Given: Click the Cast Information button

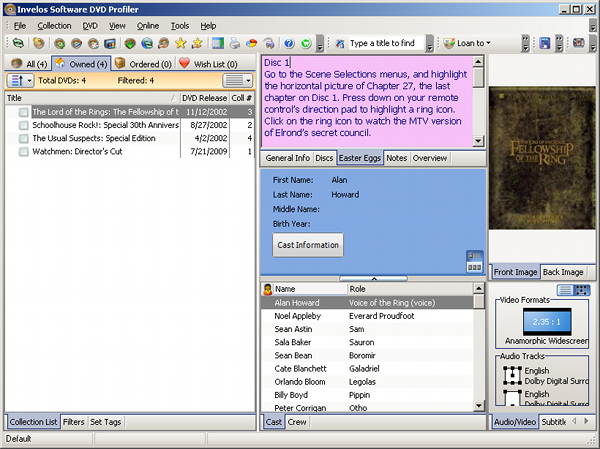Looking at the screenshot, I should click(308, 245).
